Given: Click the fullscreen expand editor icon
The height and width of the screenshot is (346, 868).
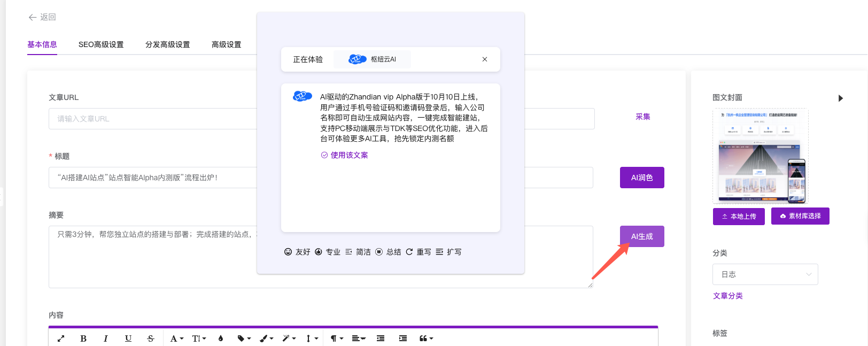Looking at the screenshot, I should pyautogui.click(x=61, y=339).
